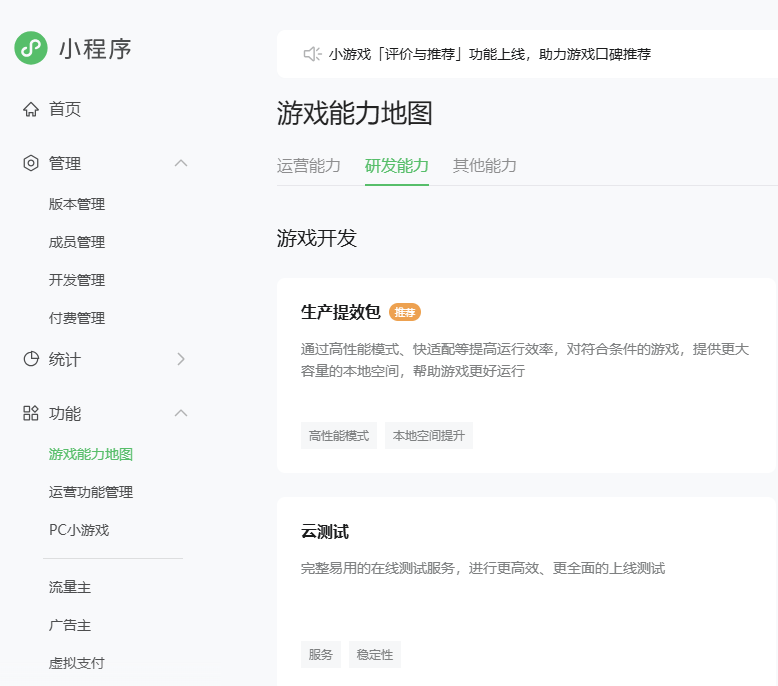The width and height of the screenshot is (778, 686).
Task: Click the 稳定性 tag
Action: tap(375, 654)
